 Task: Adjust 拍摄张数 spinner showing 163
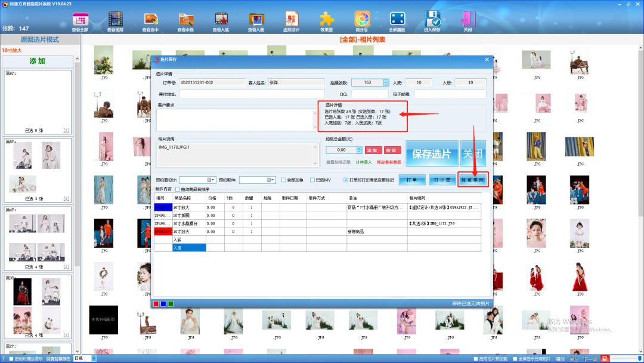click(386, 82)
